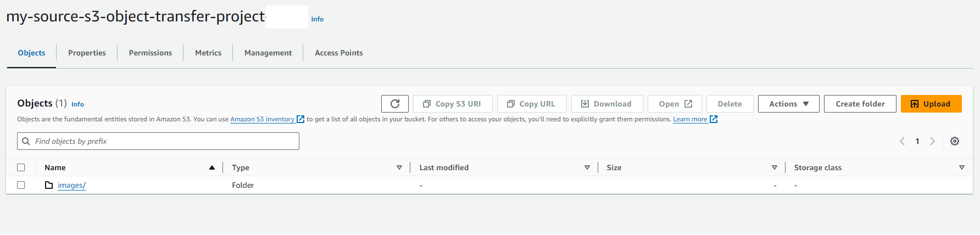Click Info link beside bucket name
Viewport: 980px width, 235px height.
tap(318, 19)
